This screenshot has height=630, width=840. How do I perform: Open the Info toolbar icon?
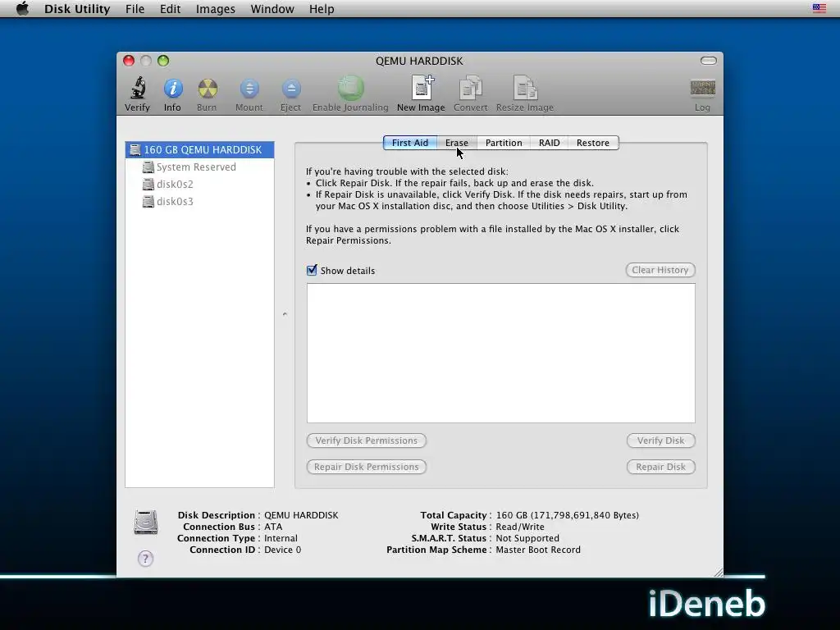tap(172, 89)
